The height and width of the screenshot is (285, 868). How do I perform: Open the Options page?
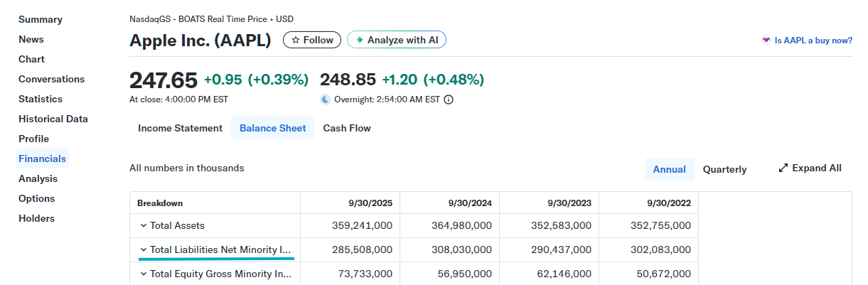click(x=36, y=198)
